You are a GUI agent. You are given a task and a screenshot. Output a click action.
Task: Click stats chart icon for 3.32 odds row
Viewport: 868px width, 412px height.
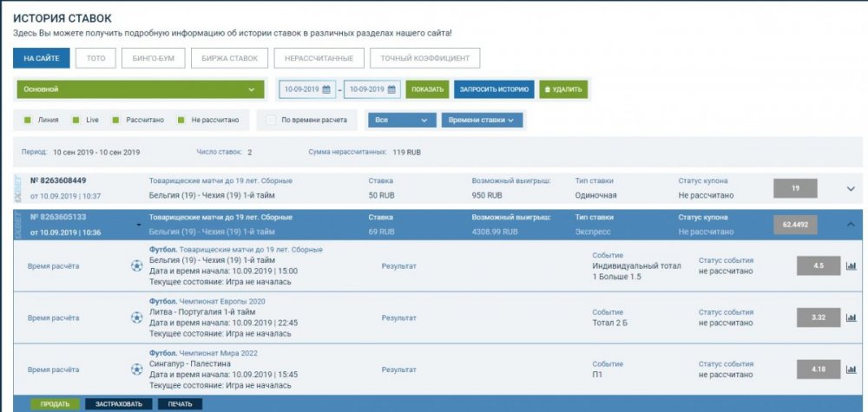(x=851, y=317)
